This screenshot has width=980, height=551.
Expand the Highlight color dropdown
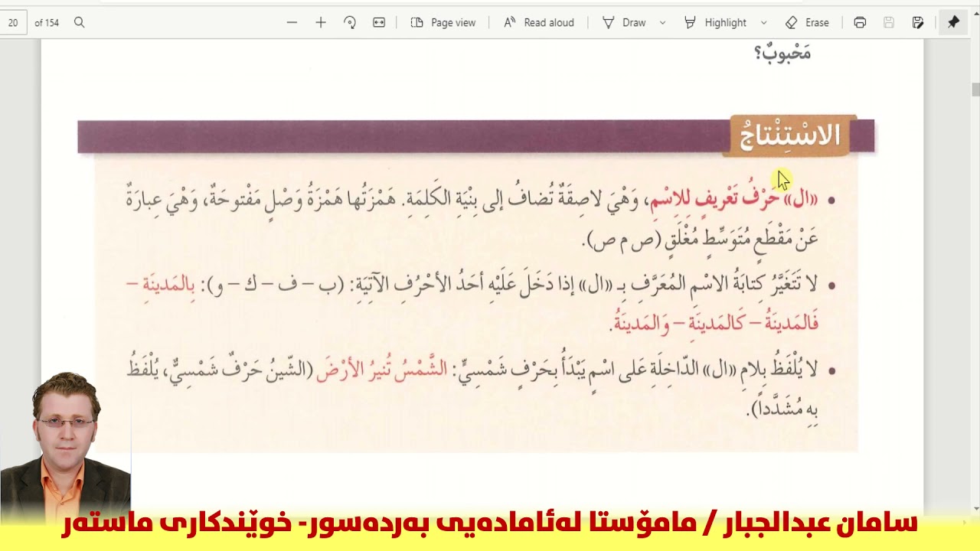point(763,23)
